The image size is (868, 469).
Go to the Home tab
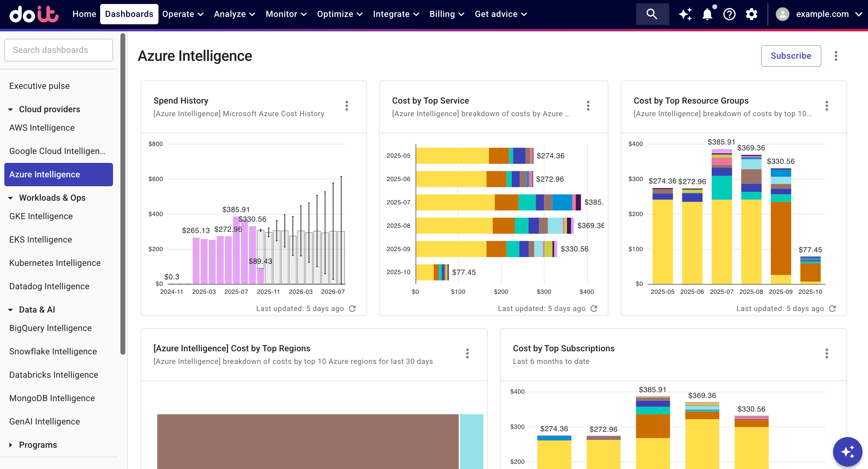84,14
